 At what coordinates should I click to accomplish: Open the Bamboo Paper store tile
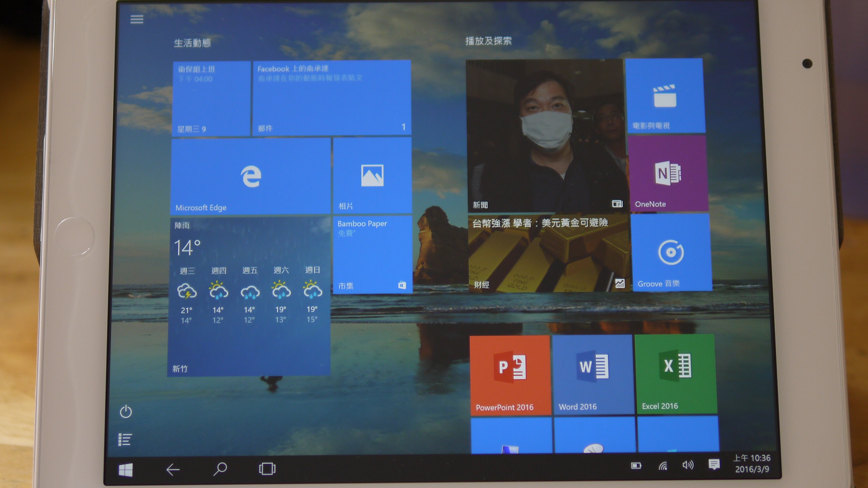(372, 254)
